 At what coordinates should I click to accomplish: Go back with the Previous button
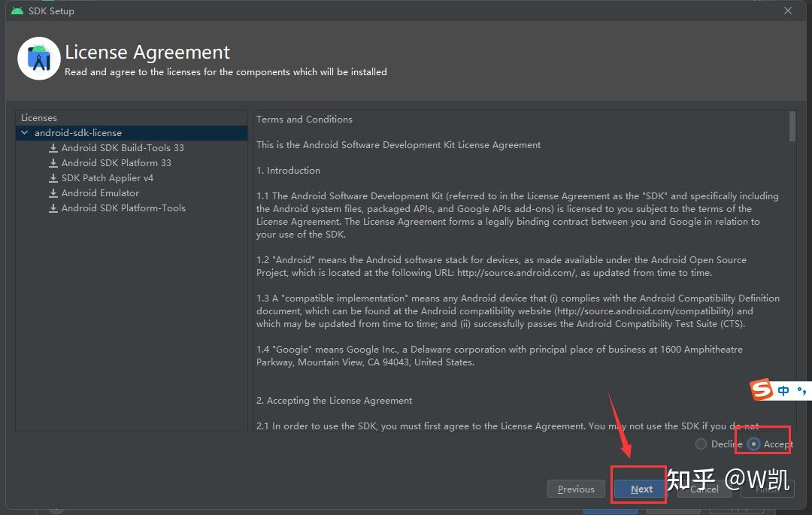(x=576, y=489)
